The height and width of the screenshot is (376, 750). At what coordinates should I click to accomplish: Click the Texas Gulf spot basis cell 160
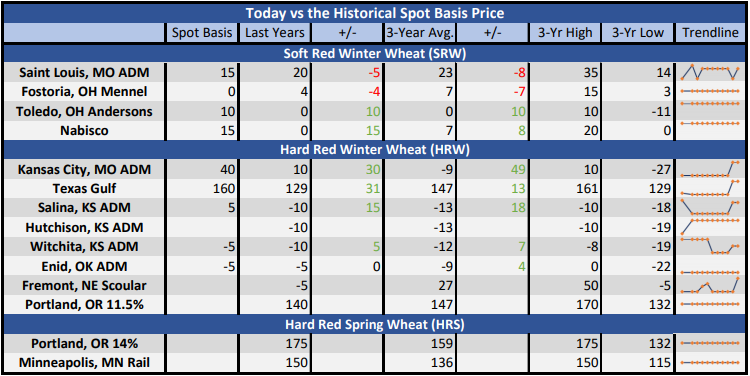point(202,188)
